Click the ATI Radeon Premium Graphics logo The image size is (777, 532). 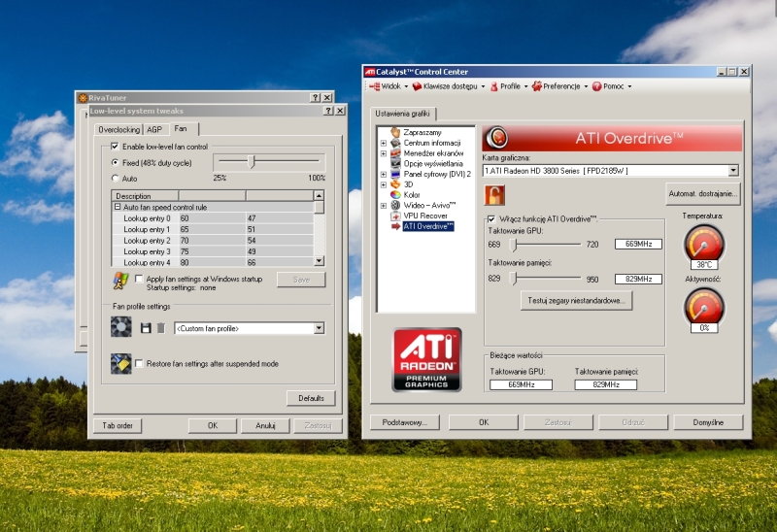(x=426, y=359)
